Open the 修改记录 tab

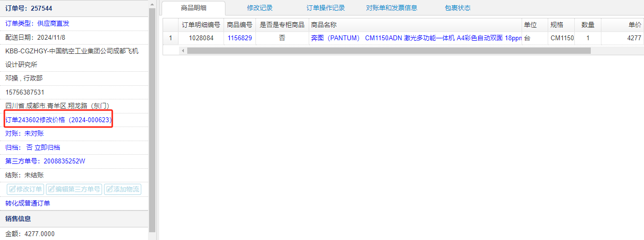[260, 8]
